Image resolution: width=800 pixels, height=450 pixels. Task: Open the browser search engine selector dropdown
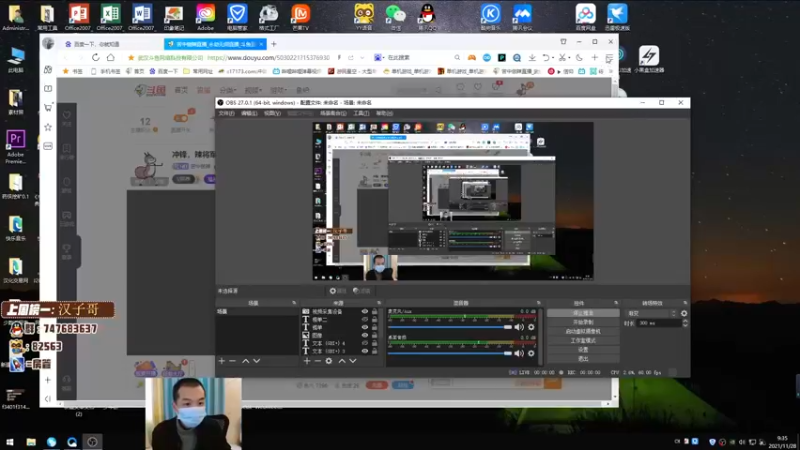(x=380, y=58)
